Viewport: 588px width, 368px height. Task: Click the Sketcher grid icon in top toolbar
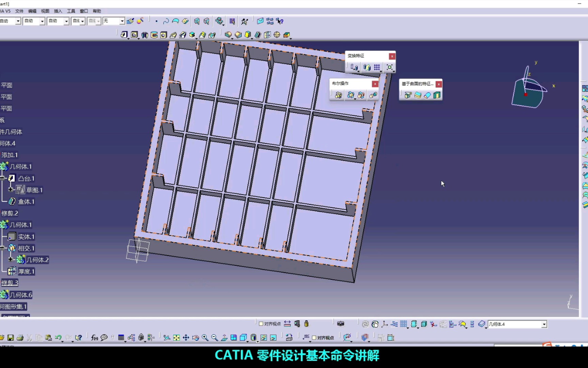(232, 21)
